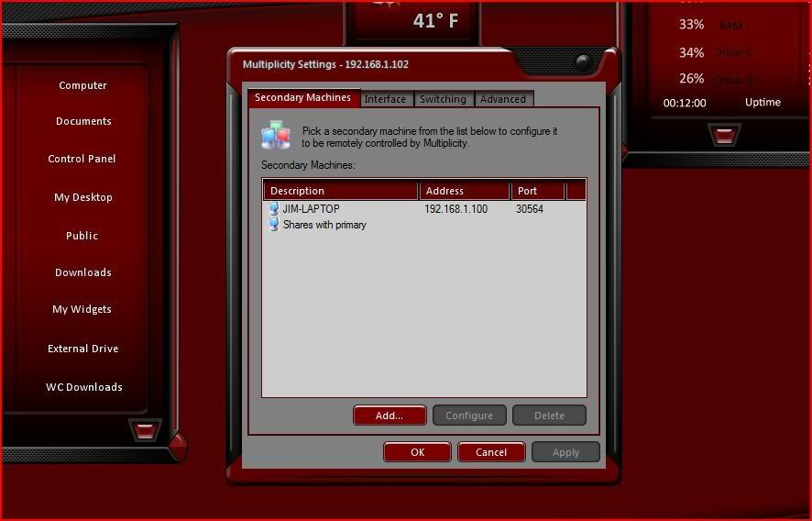Click the 30564 port value
Viewport: 812px width, 521px height.
point(529,209)
